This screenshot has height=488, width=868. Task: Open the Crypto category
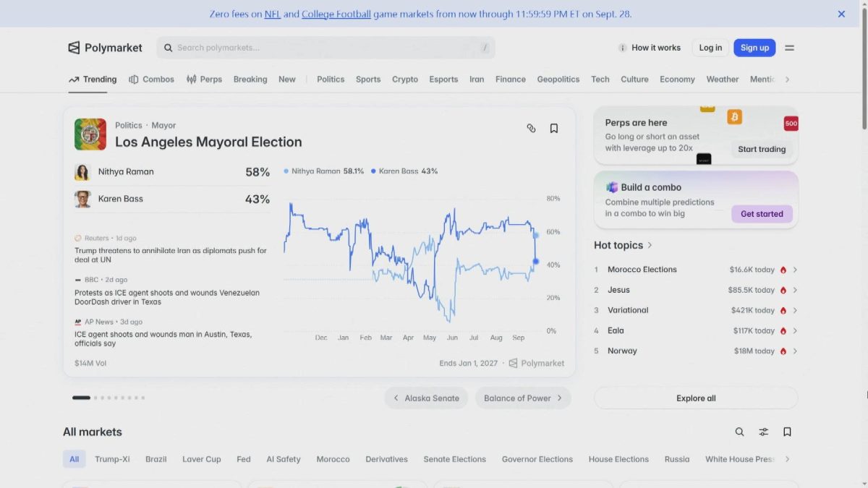click(405, 80)
